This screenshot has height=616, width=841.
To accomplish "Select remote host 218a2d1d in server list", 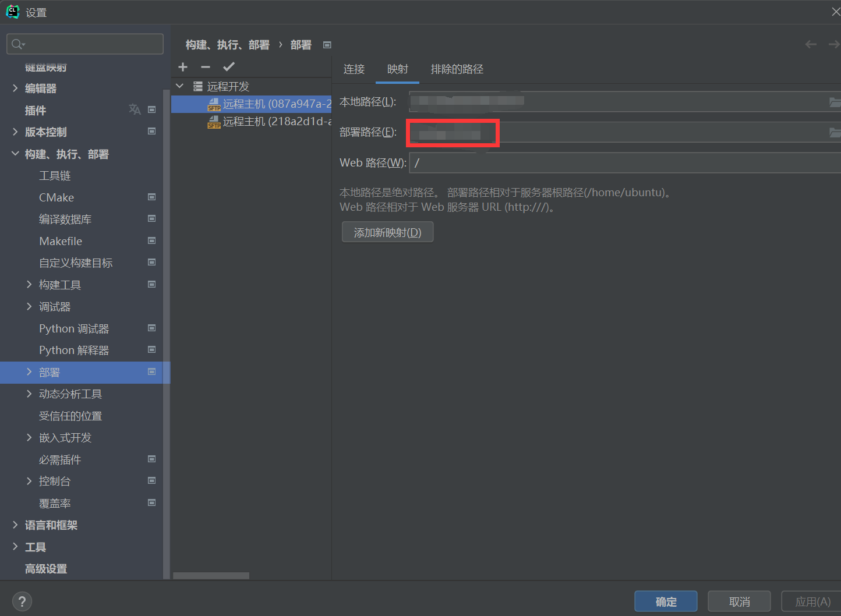I will pyautogui.click(x=252, y=121).
